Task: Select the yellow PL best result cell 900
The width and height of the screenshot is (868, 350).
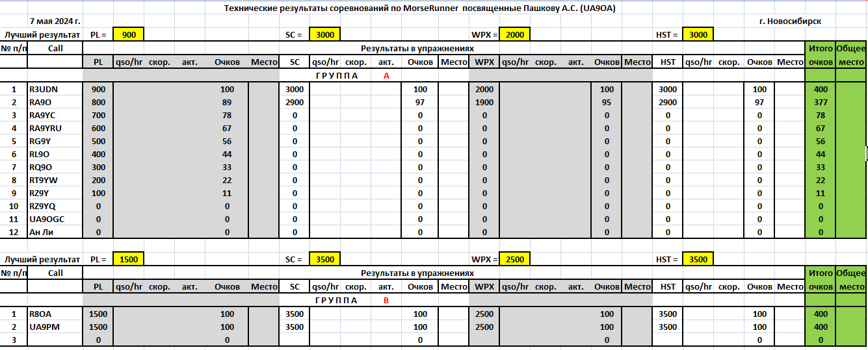Action: (128, 35)
